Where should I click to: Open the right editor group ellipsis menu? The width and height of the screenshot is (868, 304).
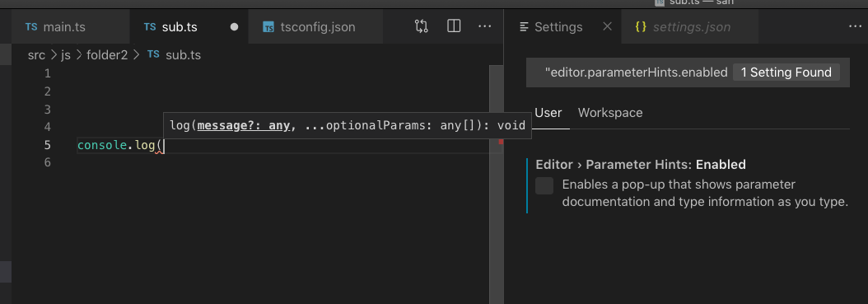(x=855, y=26)
